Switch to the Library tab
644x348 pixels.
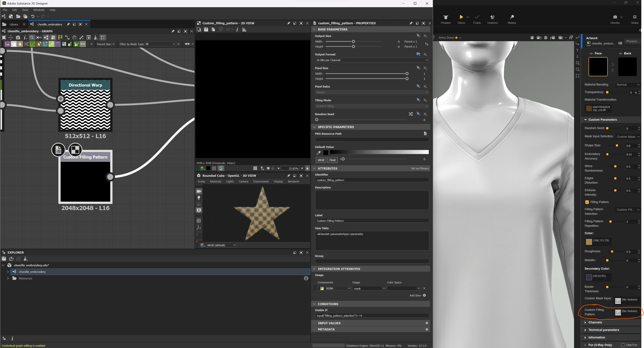[14, 24]
